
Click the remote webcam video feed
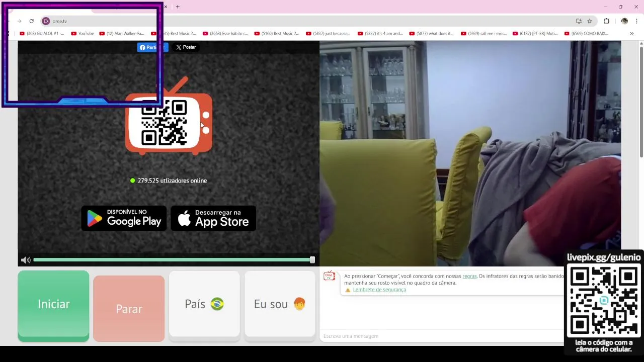(470, 153)
